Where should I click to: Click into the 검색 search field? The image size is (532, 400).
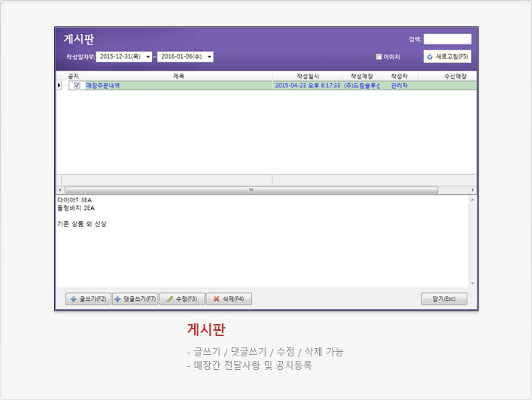[x=447, y=39]
